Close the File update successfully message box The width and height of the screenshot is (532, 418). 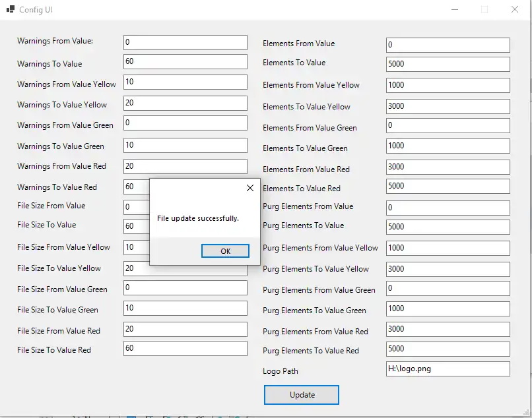tap(250, 188)
